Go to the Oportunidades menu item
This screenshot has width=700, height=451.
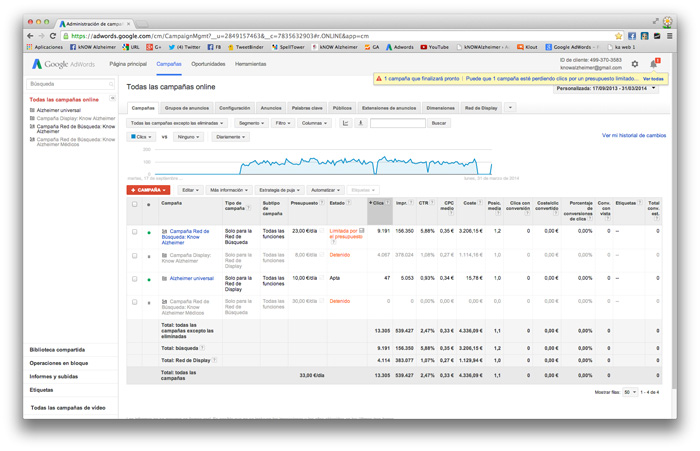click(x=208, y=64)
